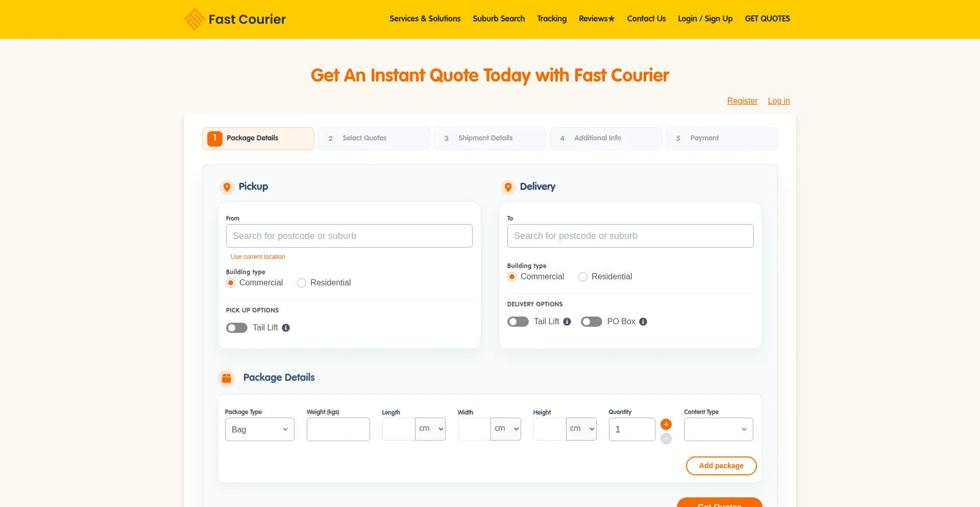The width and height of the screenshot is (980, 507).
Task: Toggle Tail Lift under Pick Up Options
Action: click(x=237, y=328)
